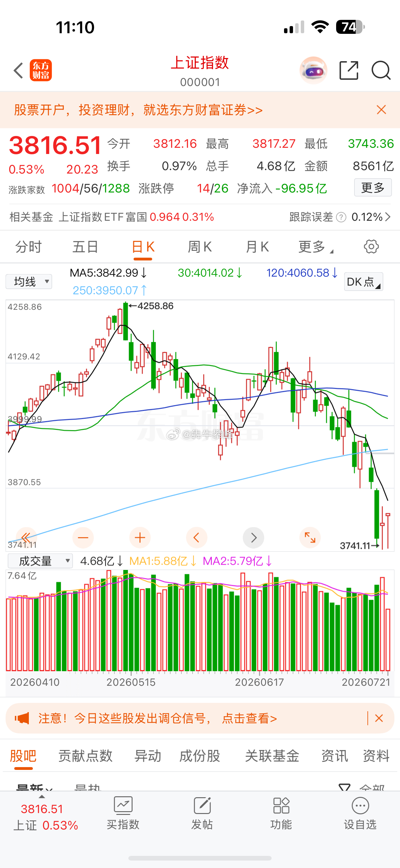Open the AI robot assistant icon
Screen dimensions: 400x868
313,70
